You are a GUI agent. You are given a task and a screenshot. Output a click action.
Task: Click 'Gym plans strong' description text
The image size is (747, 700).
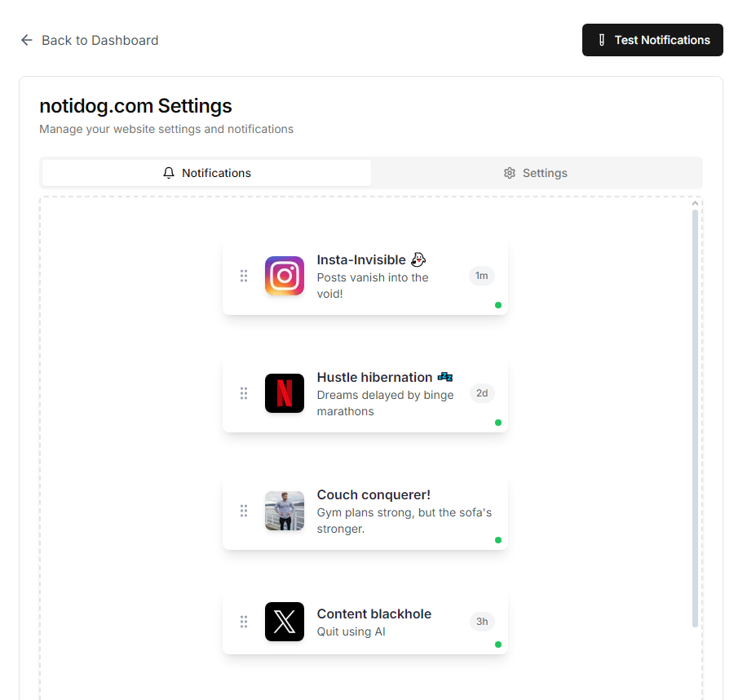click(404, 521)
